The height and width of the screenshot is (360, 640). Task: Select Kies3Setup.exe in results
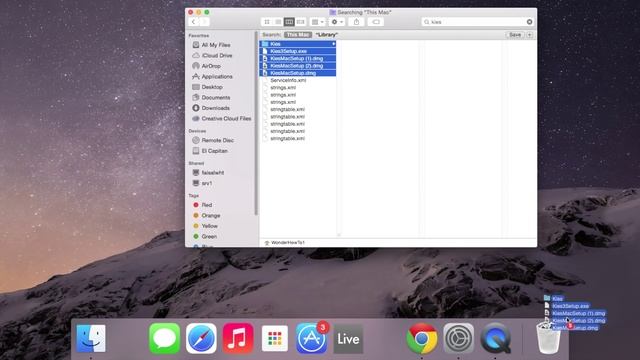click(x=298, y=51)
